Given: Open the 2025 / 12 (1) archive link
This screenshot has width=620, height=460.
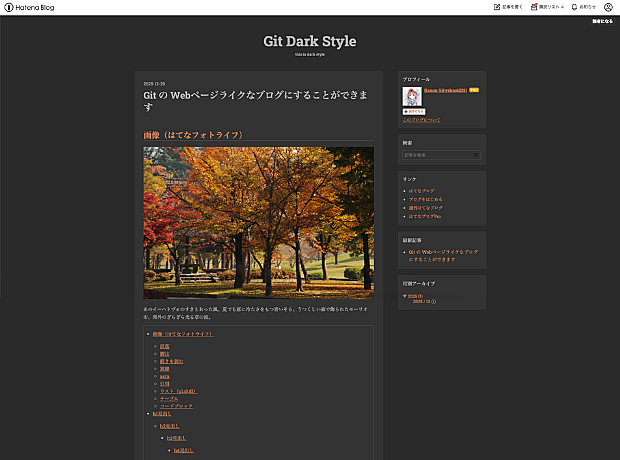Looking at the screenshot, I should [424, 301].
